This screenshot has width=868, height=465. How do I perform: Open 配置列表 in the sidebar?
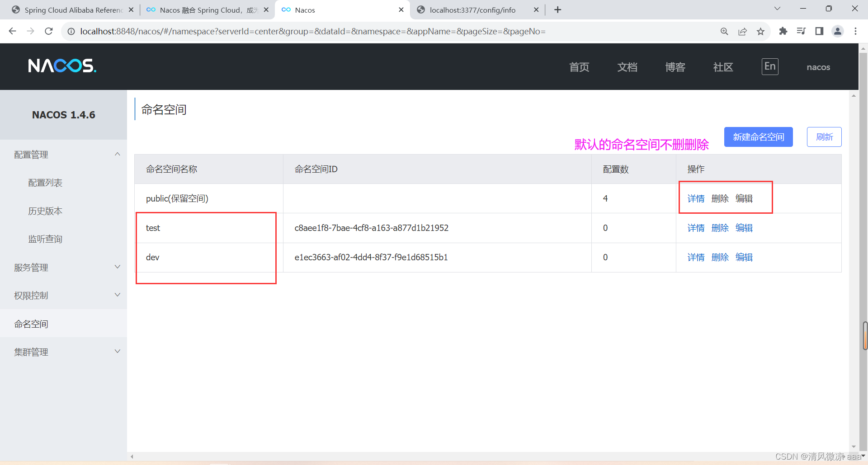click(45, 183)
